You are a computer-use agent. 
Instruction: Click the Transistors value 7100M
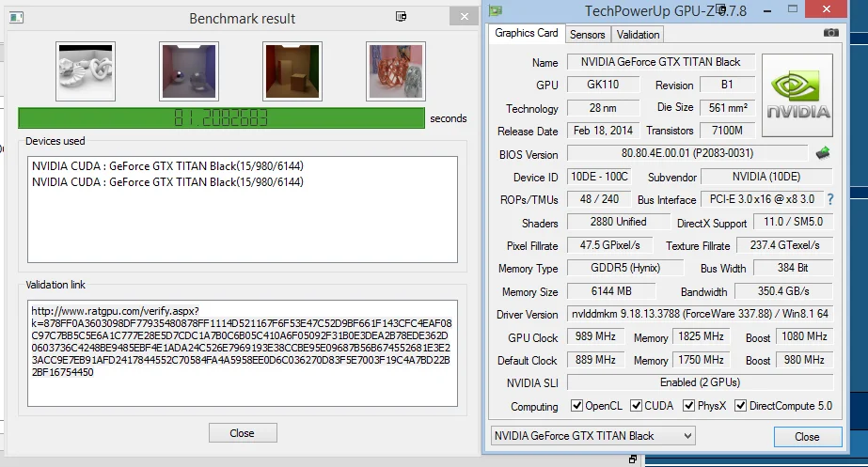tap(727, 131)
